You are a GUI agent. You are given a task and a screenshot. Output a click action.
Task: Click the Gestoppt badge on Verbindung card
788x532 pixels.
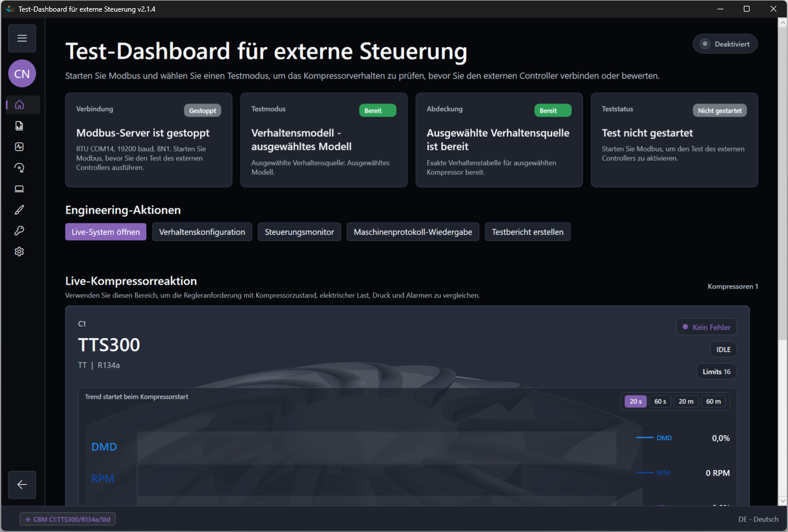click(203, 111)
